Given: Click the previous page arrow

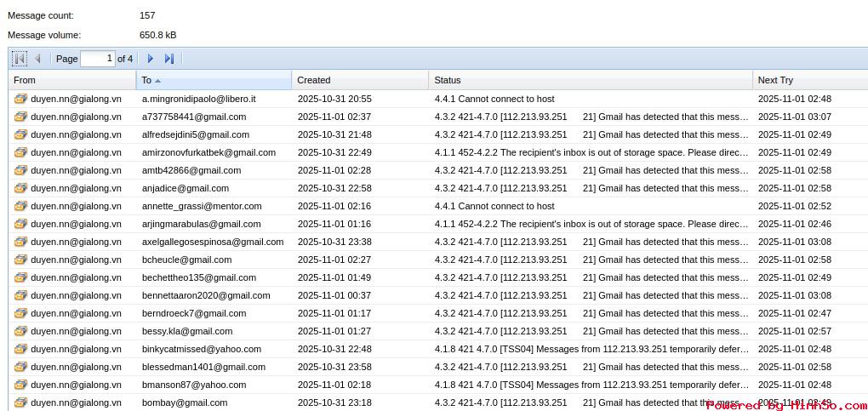Looking at the screenshot, I should [37, 59].
